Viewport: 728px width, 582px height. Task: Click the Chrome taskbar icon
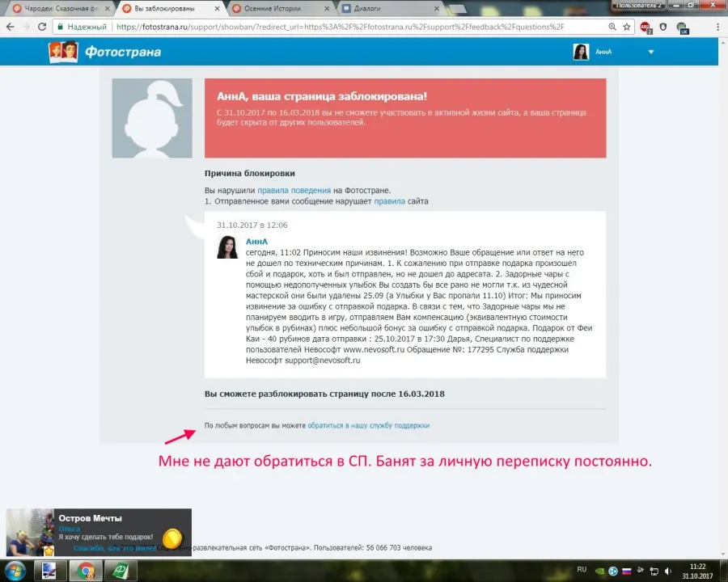(86, 571)
